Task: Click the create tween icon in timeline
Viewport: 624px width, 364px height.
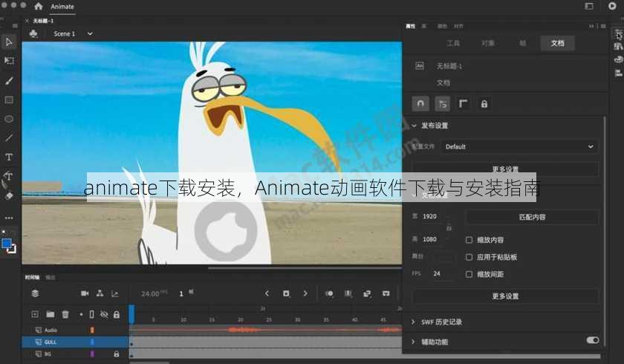Action: [367, 293]
